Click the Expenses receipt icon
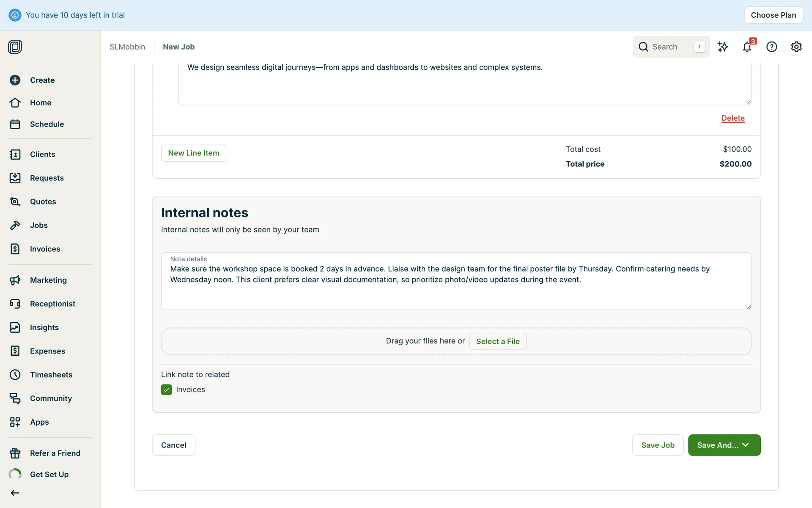This screenshot has width=812, height=508. pyautogui.click(x=15, y=351)
